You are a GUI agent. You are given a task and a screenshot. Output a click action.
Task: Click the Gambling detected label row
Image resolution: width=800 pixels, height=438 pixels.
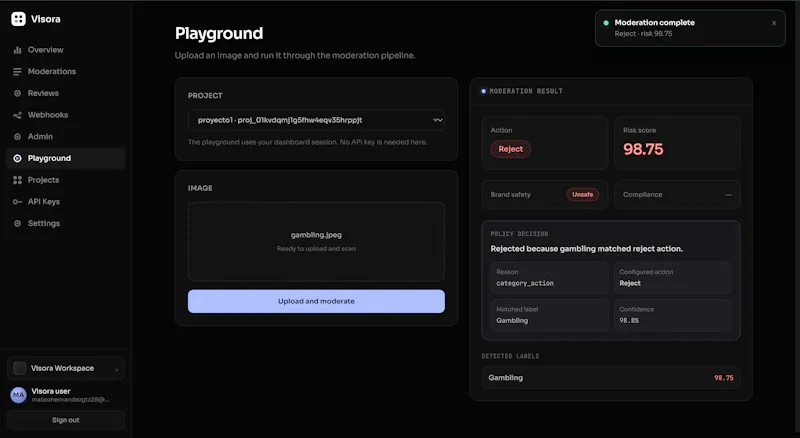tap(611, 378)
